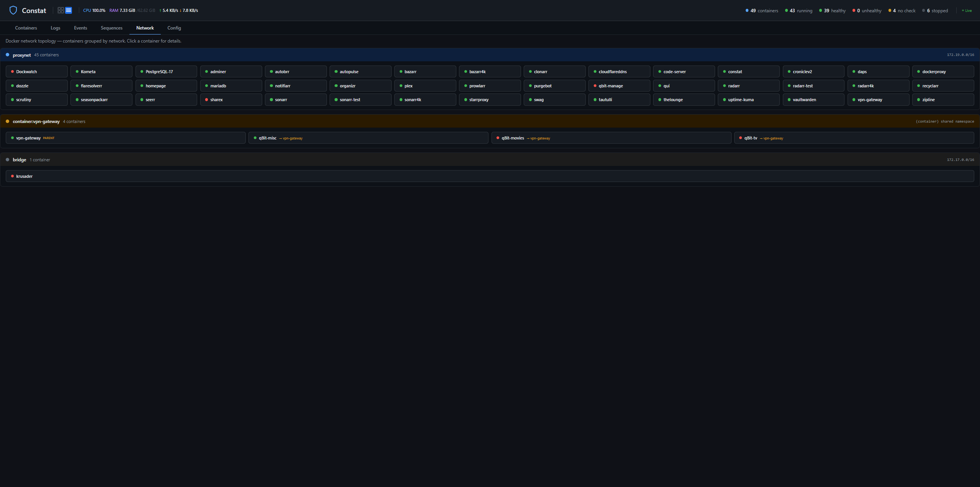Image resolution: width=980 pixels, height=487 pixels.
Task: Open the krusader container in bridge
Action: coord(490,176)
